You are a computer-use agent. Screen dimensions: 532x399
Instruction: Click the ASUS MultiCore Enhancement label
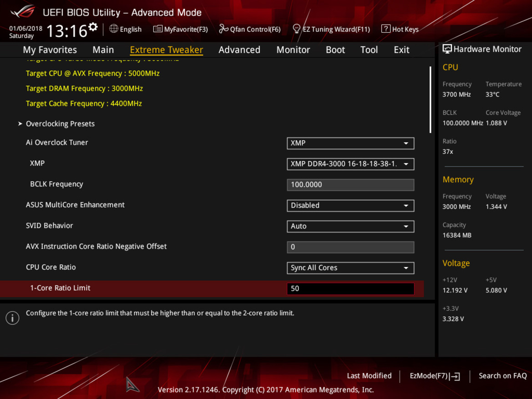[x=75, y=205]
